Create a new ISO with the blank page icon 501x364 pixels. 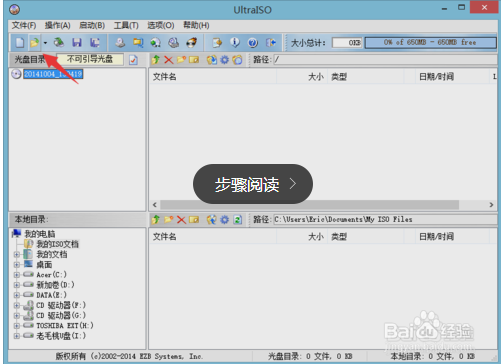[20, 42]
